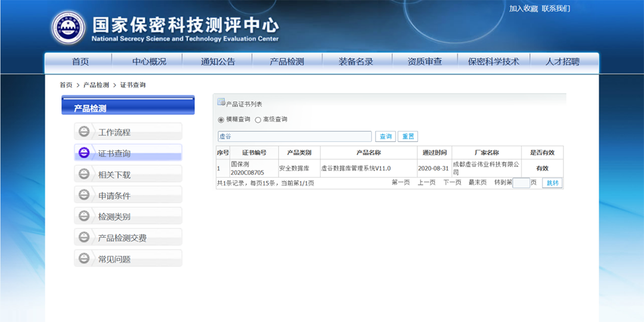Click the icon beside 产品检测交费

click(84, 237)
